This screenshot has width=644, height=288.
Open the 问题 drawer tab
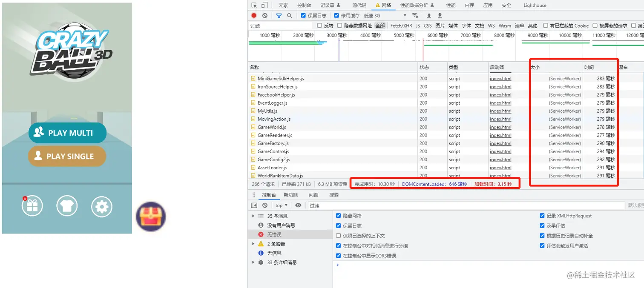(313, 195)
